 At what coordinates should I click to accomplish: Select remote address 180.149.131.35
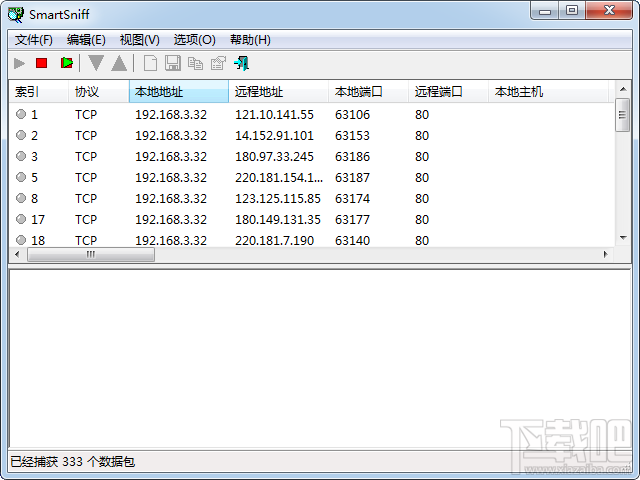click(278, 220)
